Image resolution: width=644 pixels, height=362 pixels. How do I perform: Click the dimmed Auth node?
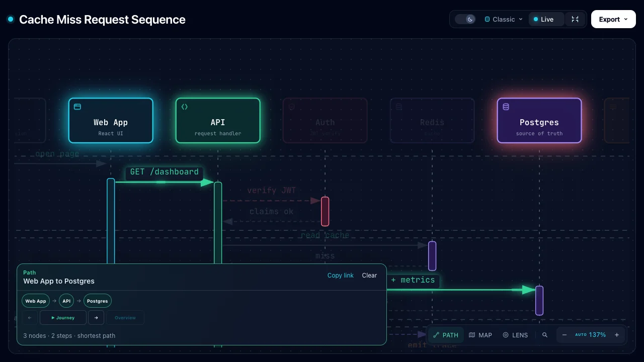(325, 121)
